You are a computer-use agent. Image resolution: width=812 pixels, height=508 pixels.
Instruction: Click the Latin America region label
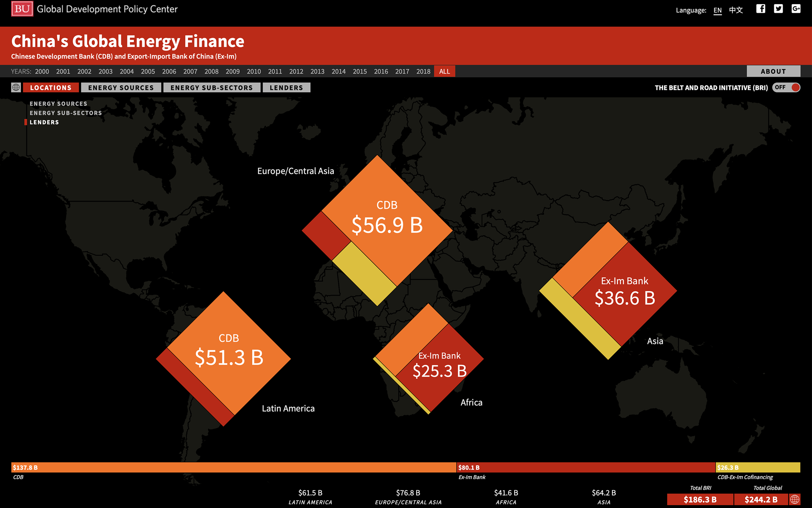click(288, 408)
